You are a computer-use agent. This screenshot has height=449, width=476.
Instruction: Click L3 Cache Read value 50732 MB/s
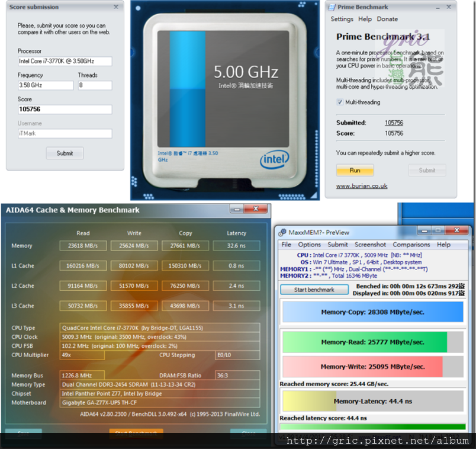tap(83, 306)
